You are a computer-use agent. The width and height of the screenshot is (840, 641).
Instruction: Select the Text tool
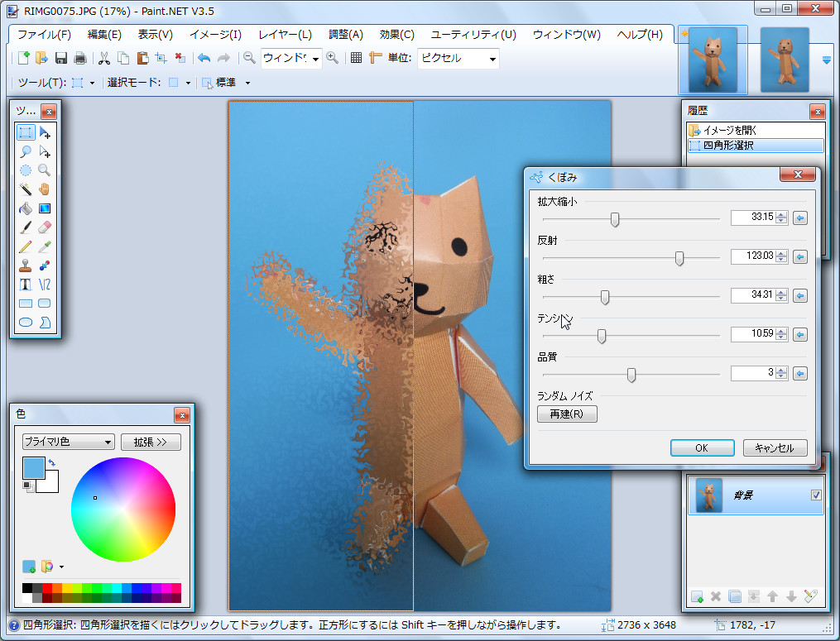(26, 285)
